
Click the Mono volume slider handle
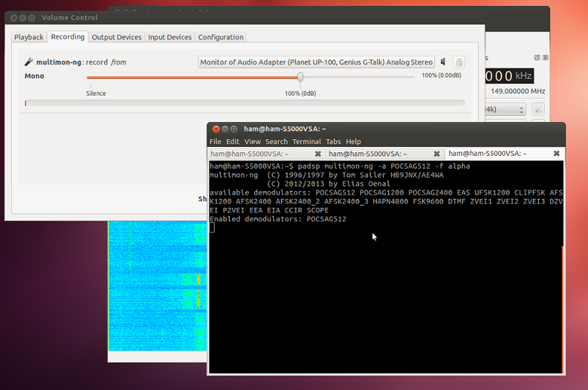point(300,76)
